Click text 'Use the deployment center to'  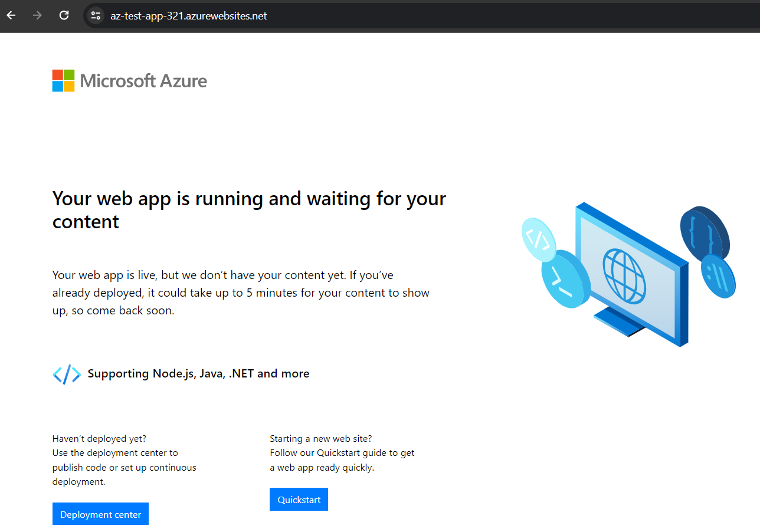pyautogui.click(x=115, y=453)
